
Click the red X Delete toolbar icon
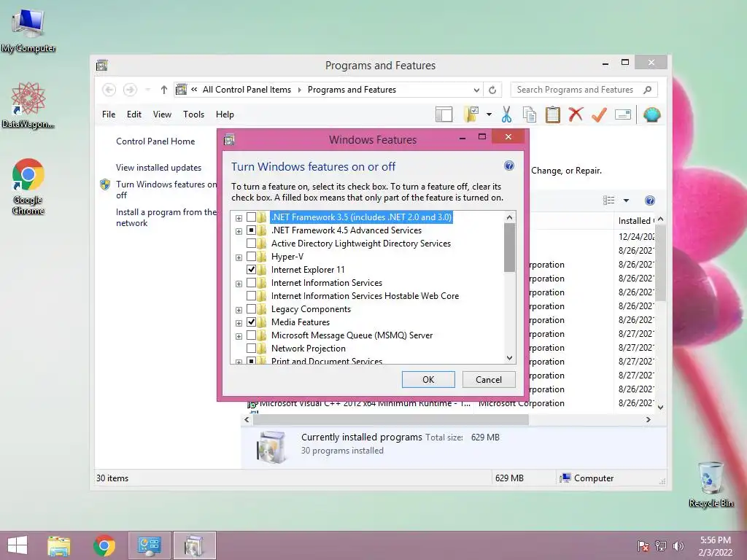click(576, 114)
